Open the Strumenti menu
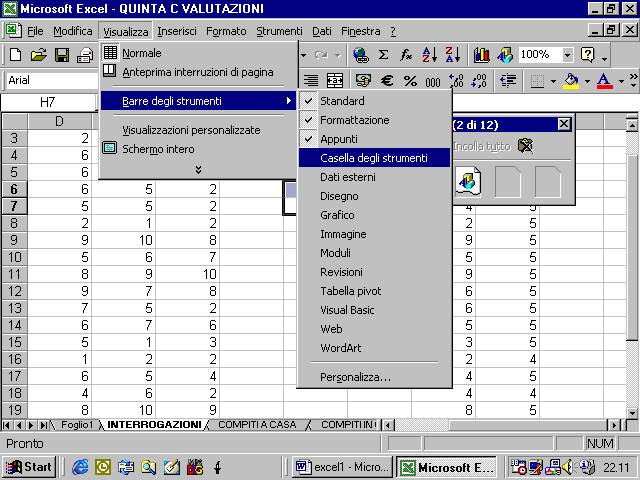The height and width of the screenshot is (480, 640). pos(279,31)
